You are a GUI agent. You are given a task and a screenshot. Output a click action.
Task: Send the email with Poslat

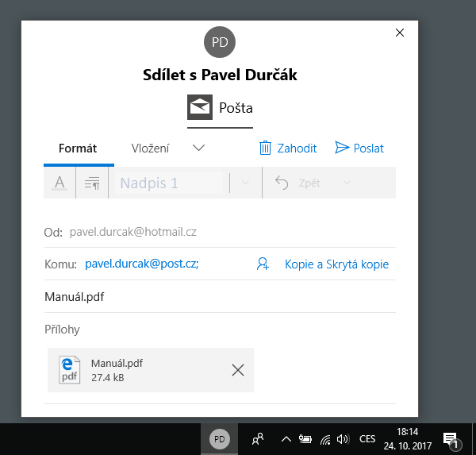tap(359, 148)
